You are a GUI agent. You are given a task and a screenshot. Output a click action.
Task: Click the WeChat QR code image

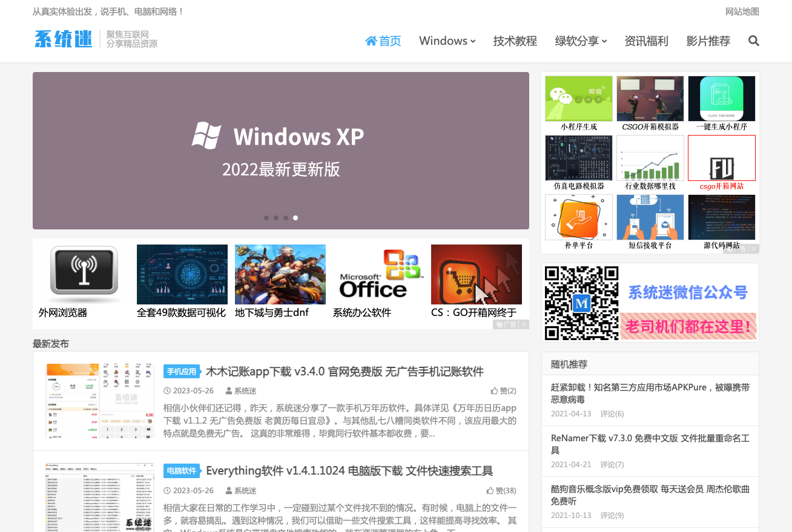[582, 303]
